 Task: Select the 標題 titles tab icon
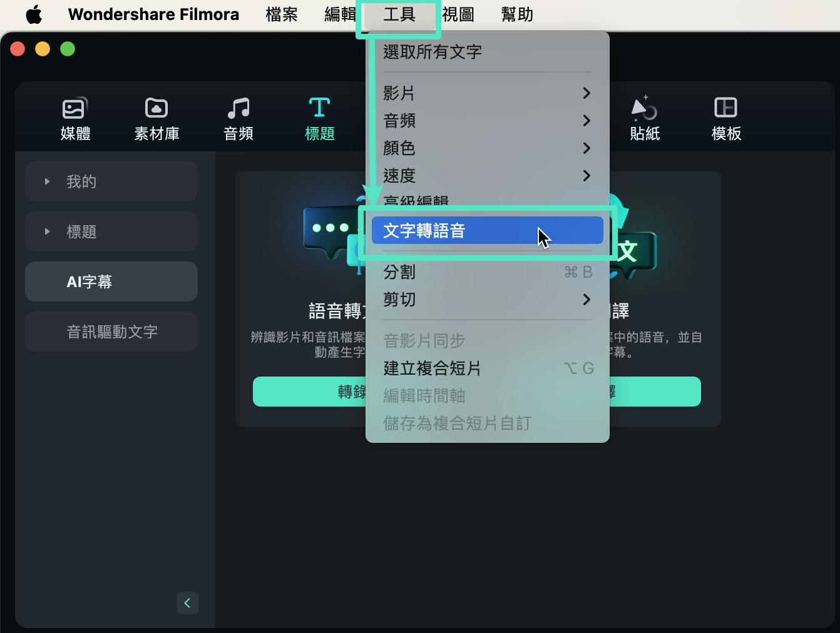tap(320, 108)
